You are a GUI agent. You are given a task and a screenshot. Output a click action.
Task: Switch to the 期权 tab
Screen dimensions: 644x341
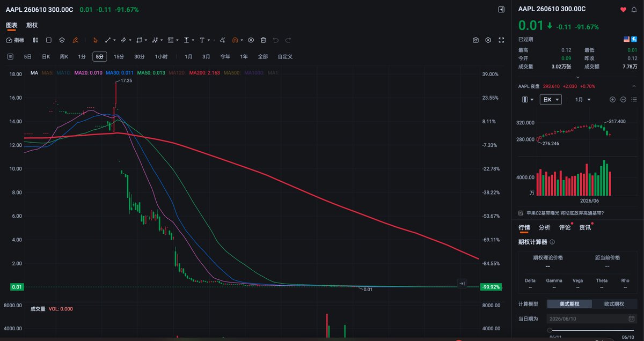point(32,25)
